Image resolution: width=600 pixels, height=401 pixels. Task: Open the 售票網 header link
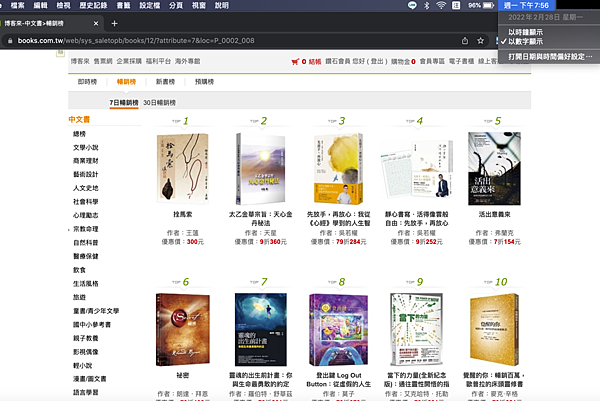[x=103, y=61]
